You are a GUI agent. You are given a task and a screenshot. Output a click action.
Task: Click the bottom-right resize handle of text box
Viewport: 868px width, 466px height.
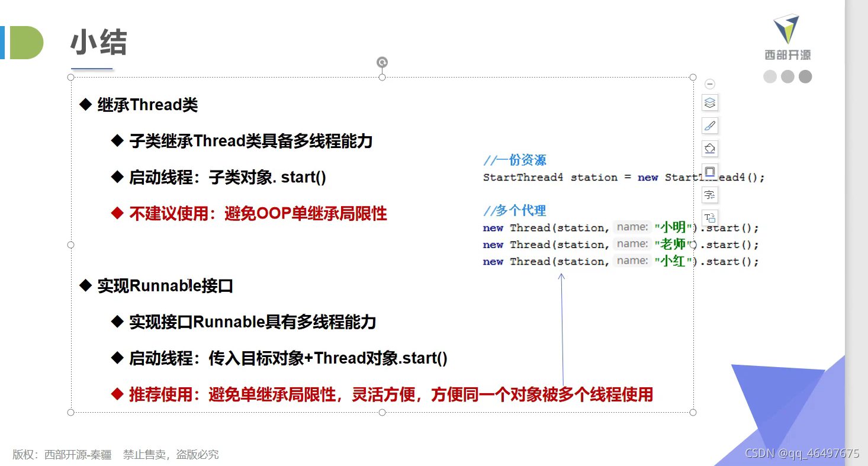point(693,412)
